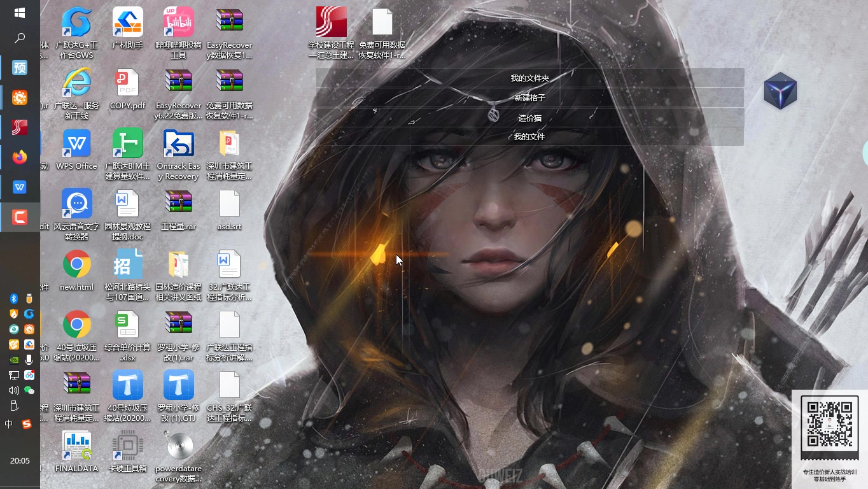Select 罗租小学-修改(1).rar archive
868x489 pixels.
[179, 336]
